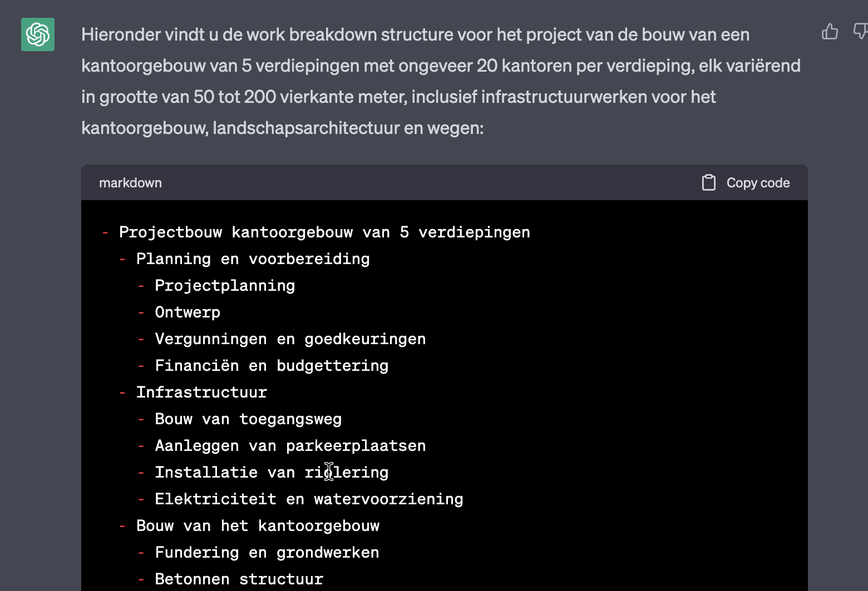Click the Infrastructuur list item
The width and height of the screenshot is (868, 591).
pos(201,392)
